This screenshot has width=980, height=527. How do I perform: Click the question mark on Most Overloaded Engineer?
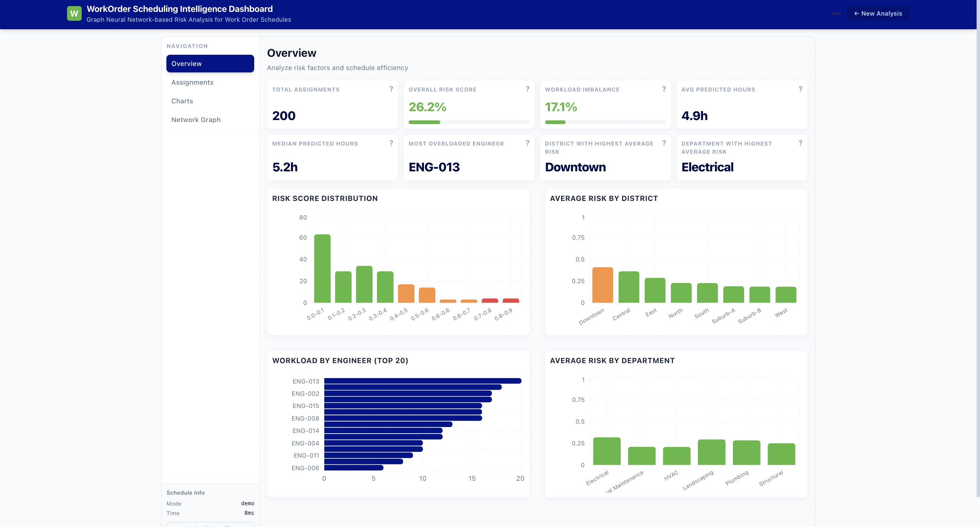(528, 143)
